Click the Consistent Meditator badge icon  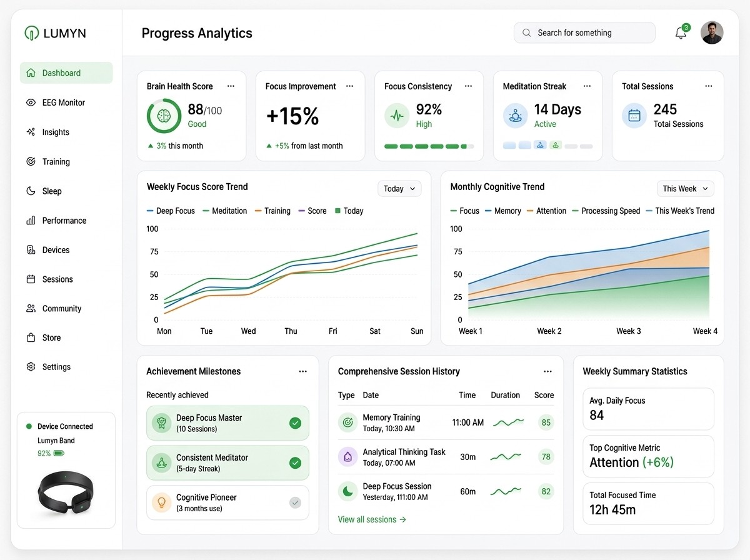(162, 463)
